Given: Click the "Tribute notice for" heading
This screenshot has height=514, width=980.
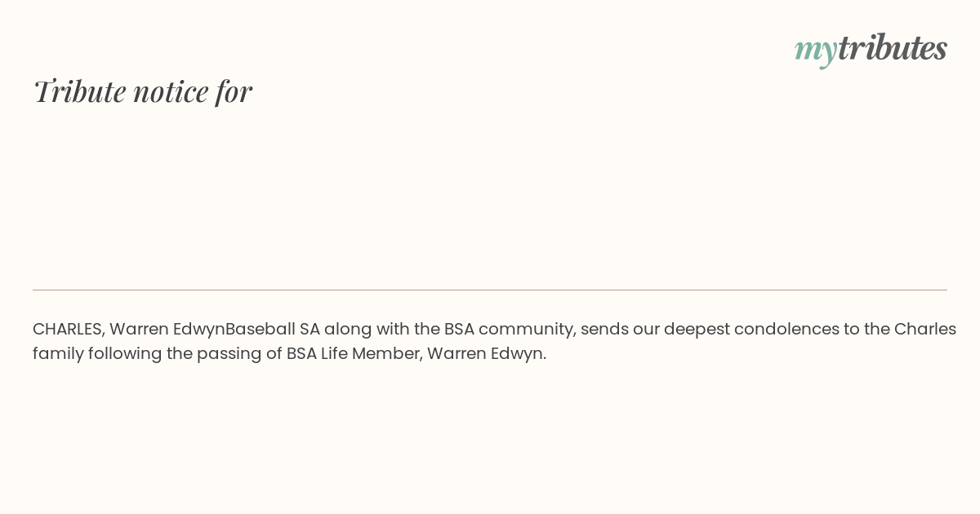Looking at the screenshot, I should (142, 91).
